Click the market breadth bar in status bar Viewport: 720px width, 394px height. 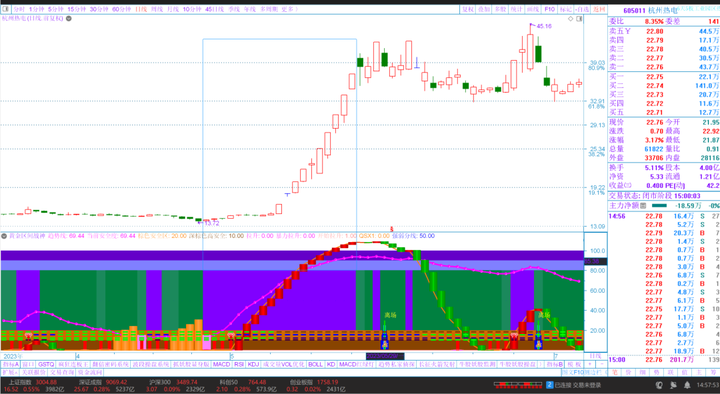[x=518, y=384]
